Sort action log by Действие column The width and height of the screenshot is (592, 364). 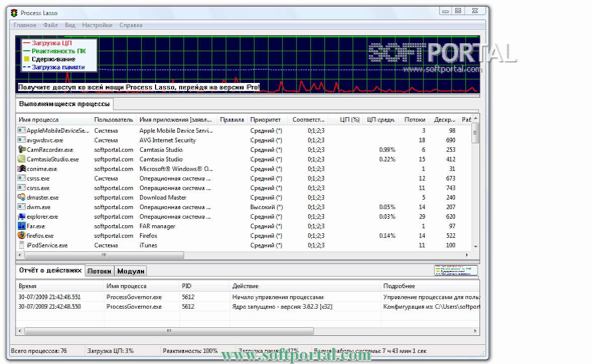point(305,286)
